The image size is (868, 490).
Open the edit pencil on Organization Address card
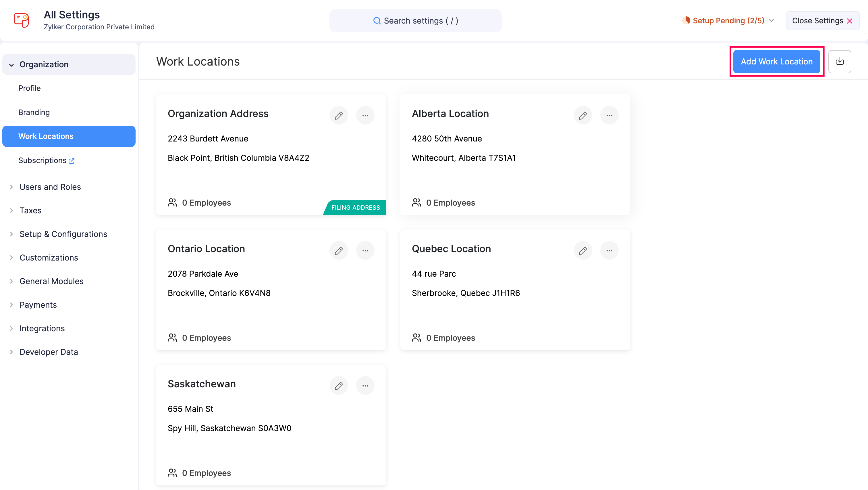tap(339, 115)
